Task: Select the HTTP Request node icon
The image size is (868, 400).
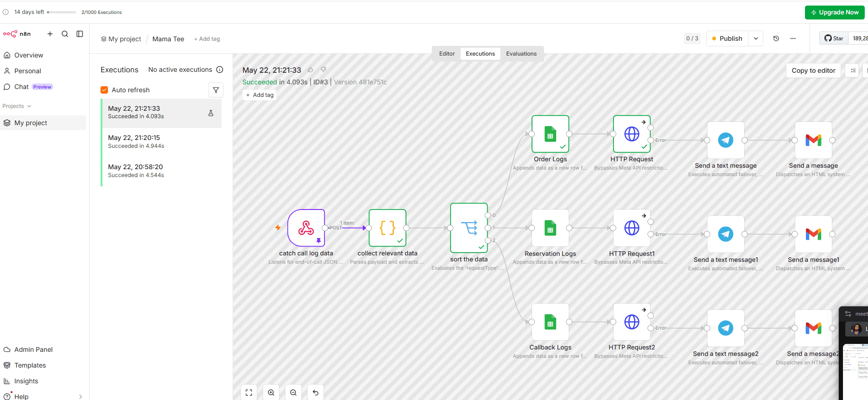Action: [x=632, y=134]
